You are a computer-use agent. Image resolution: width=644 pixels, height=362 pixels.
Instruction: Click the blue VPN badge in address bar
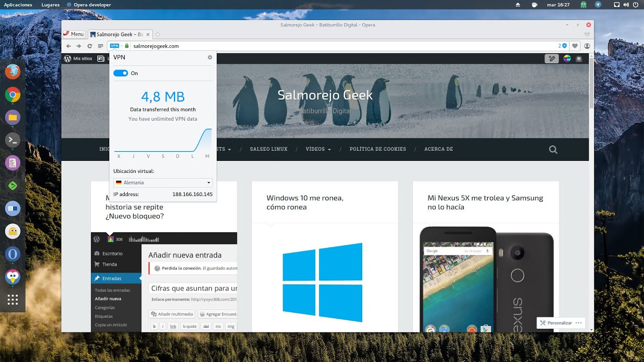click(x=114, y=46)
